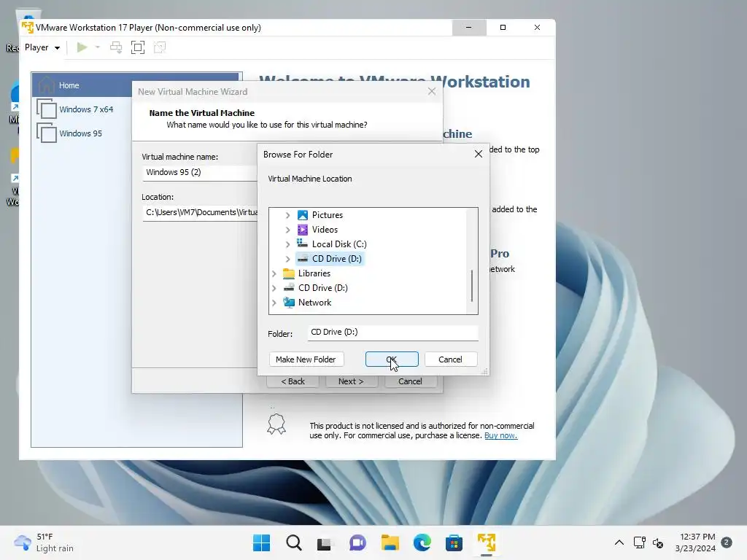Open the weather widget showing 51°F
The height and width of the screenshot is (560, 747).
click(x=44, y=542)
